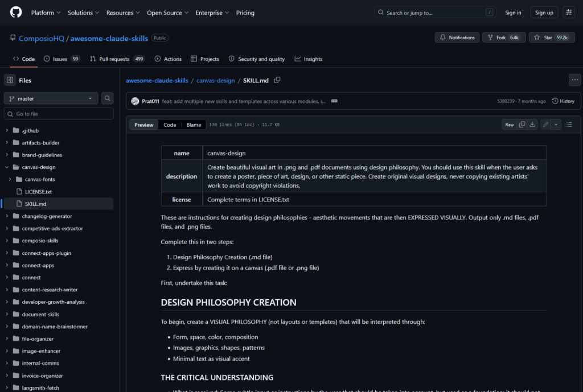
Task: Open awesome-claude-skills repository title link
Action: [109, 38]
